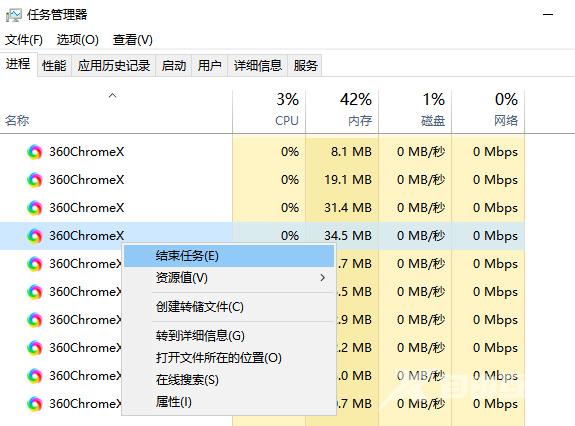
Task: Sort by 内存 column header
Action: coord(342,111)
